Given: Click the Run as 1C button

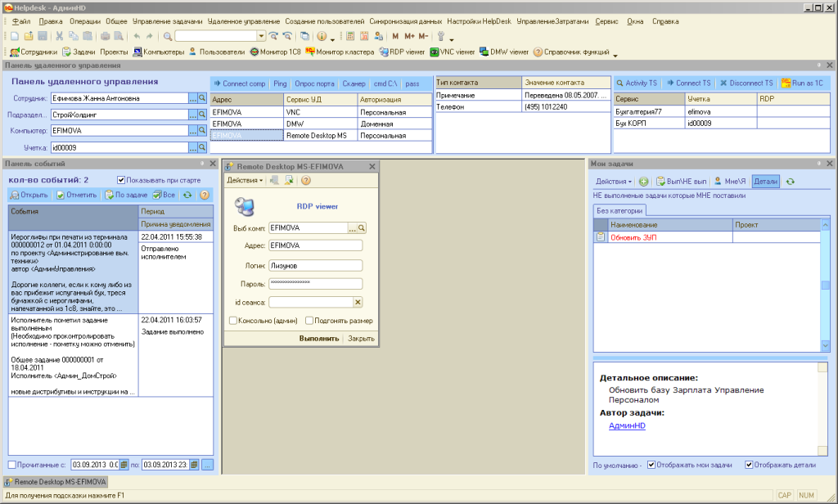Looking at the screenshot, I should coord(805,83).
